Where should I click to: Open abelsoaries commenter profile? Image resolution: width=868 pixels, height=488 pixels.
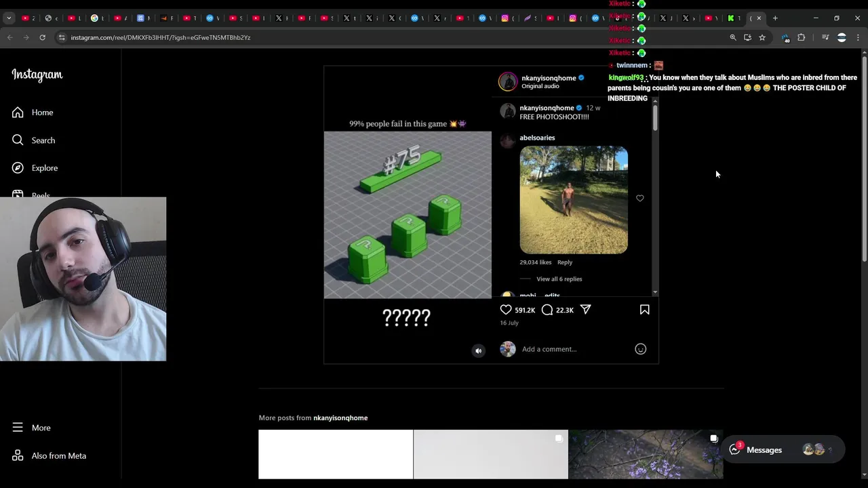537,138
